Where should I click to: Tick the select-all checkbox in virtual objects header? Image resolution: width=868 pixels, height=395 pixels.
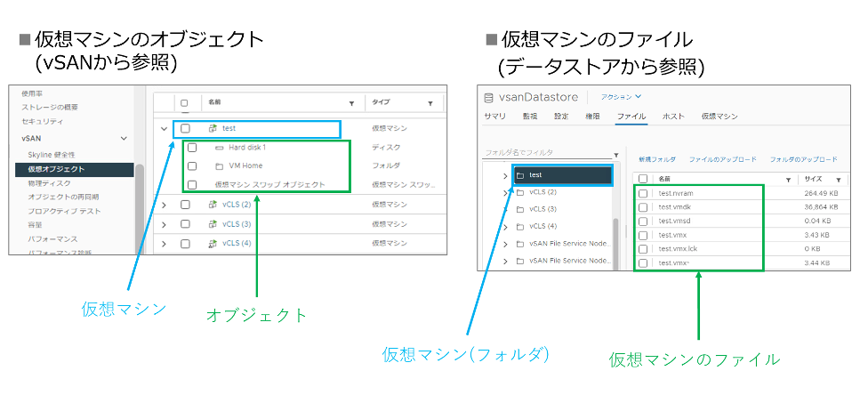pyautogui.click(x=184, y=103)
